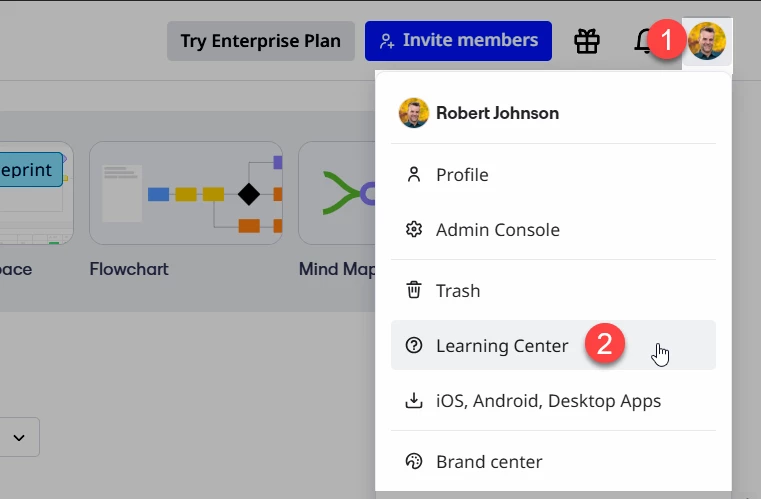Viewport: 761px width, 499px height.
Task: Click the Profile person icon
Action: 414,175
